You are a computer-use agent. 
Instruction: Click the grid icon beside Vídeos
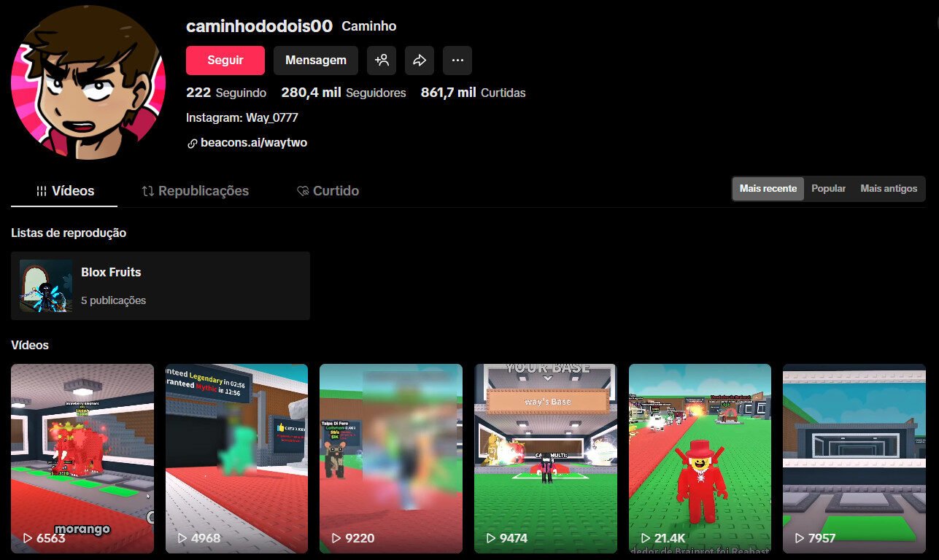pos(42,190)
